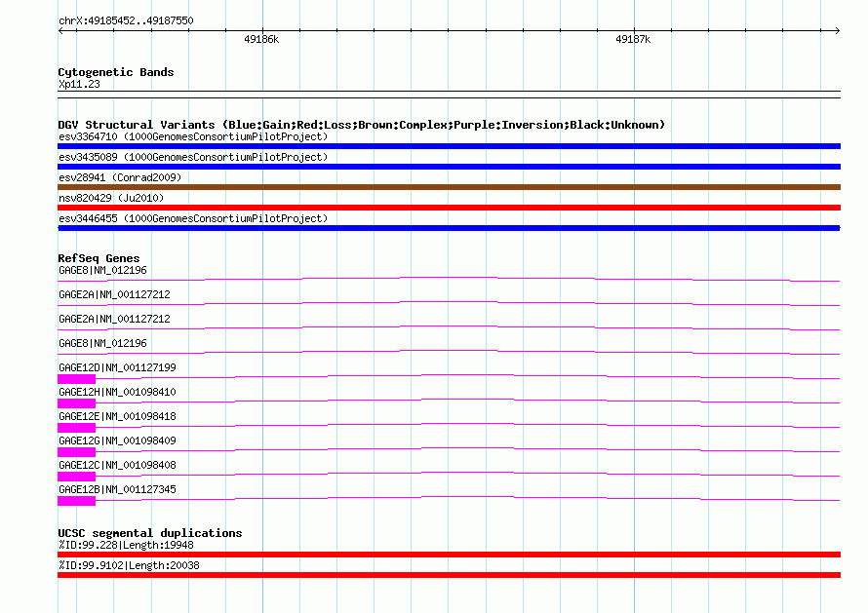868x613 pixels.
Task: Click the 49187k ruler tick label
Action: (x=633, y=39)
